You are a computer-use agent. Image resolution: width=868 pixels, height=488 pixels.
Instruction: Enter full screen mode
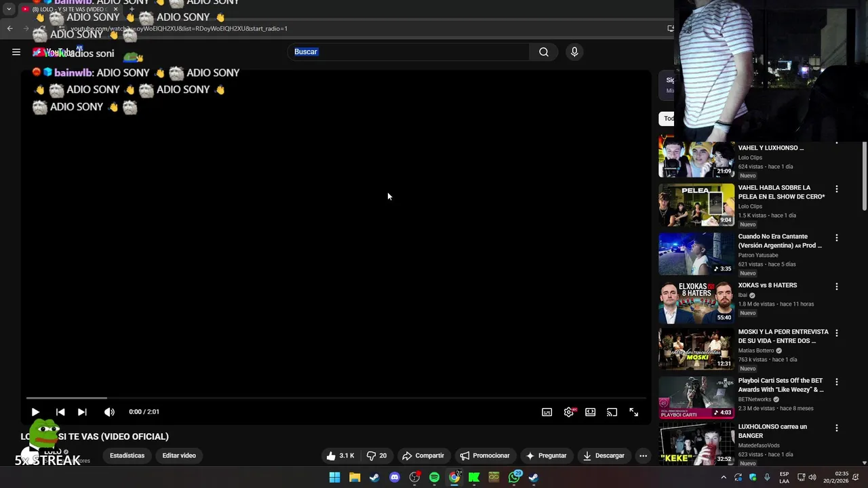pyautogui.click(x=633, y=412)
